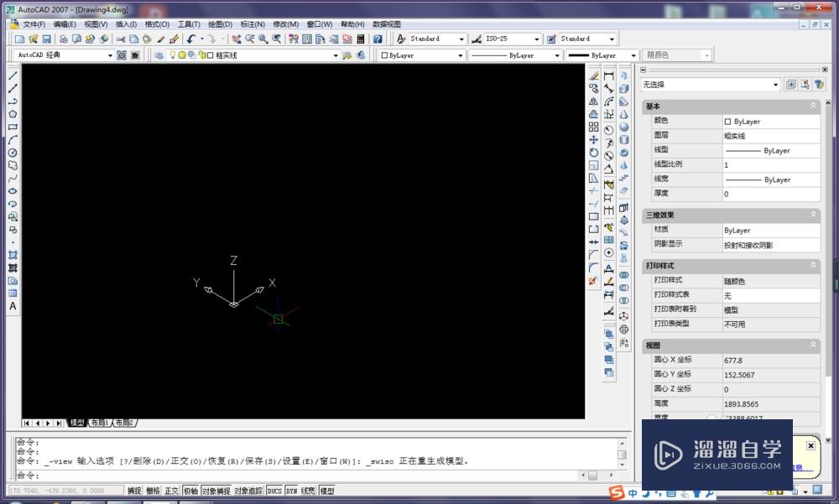Select the Polygon draw tool
Screen dimensions: 839x504
pos(13,114)
